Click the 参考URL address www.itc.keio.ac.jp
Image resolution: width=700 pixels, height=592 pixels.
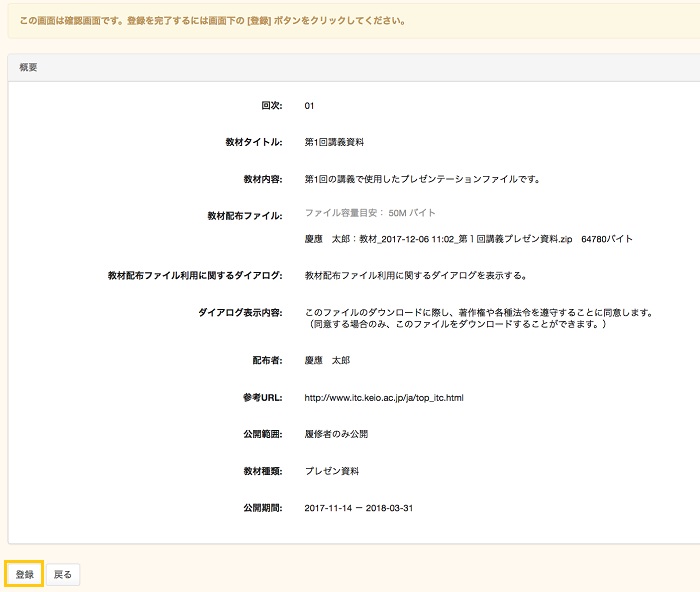click(383, 398)
